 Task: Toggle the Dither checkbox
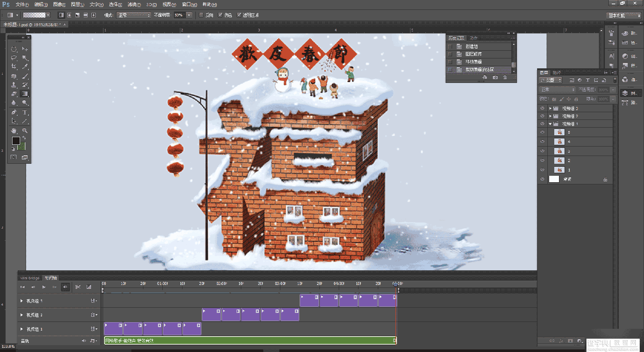(220, 15)
